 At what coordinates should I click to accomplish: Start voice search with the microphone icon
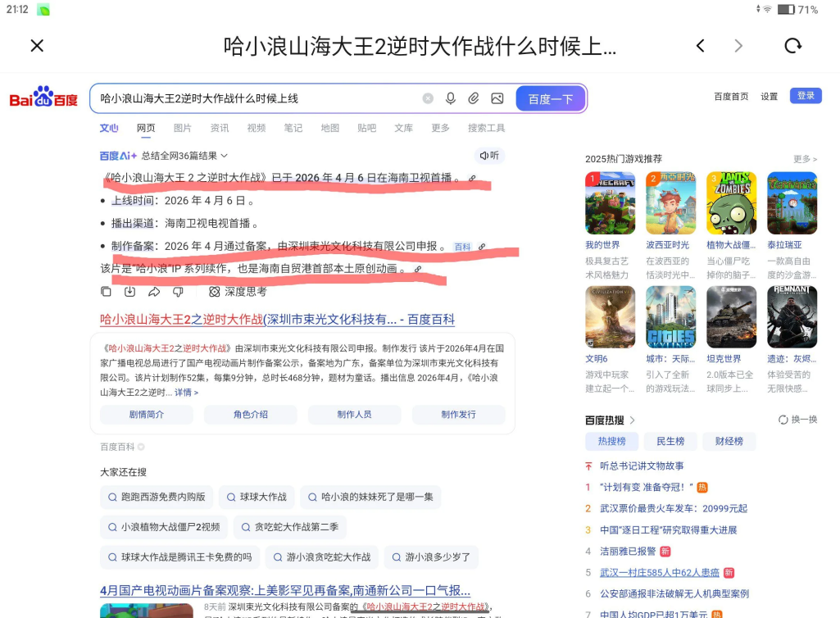(451, 98)
